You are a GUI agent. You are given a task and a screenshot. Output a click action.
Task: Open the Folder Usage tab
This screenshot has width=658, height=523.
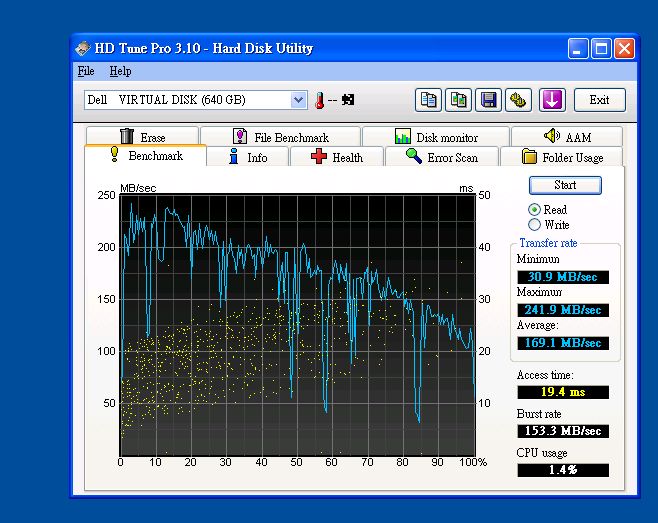[562, 157]
